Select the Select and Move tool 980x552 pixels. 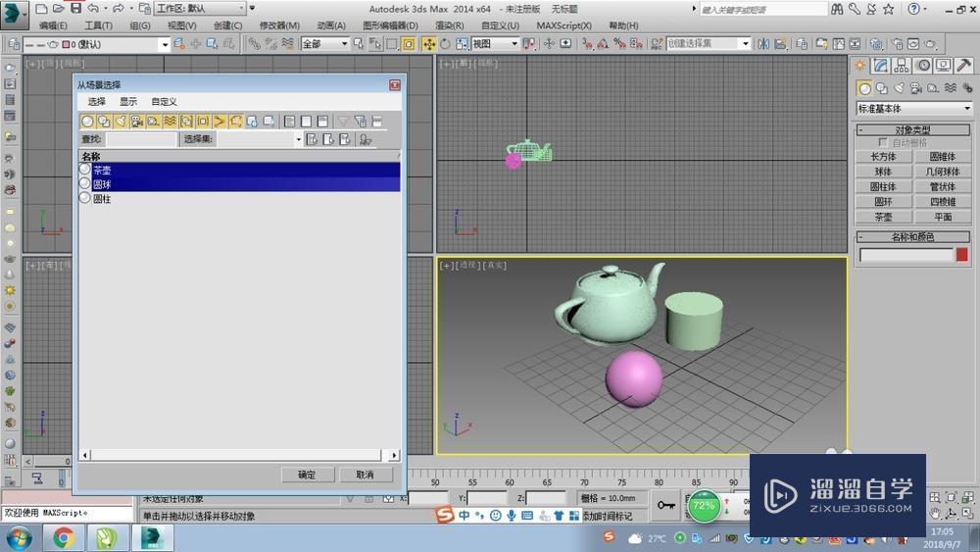point(429,44)
